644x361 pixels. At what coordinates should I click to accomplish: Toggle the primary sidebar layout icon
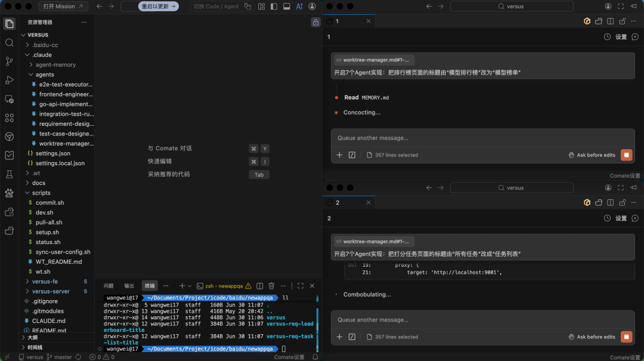point(274,6)
